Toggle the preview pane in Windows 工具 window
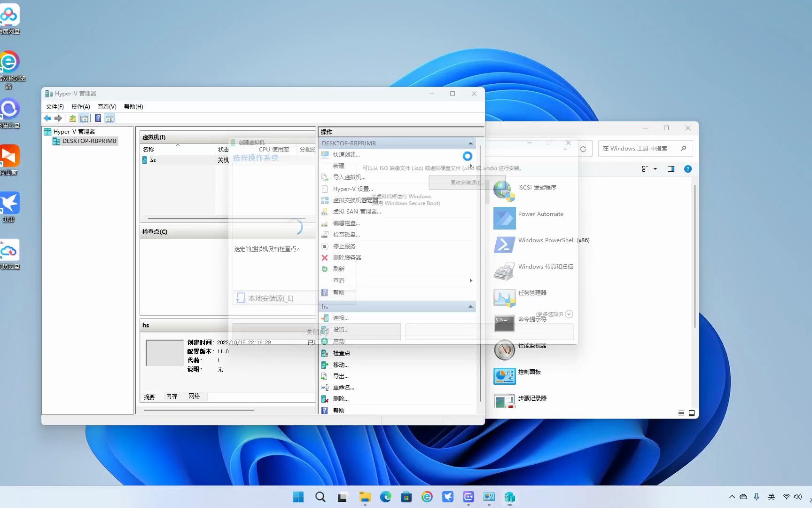The image size is (812, 508). point(671,169)
